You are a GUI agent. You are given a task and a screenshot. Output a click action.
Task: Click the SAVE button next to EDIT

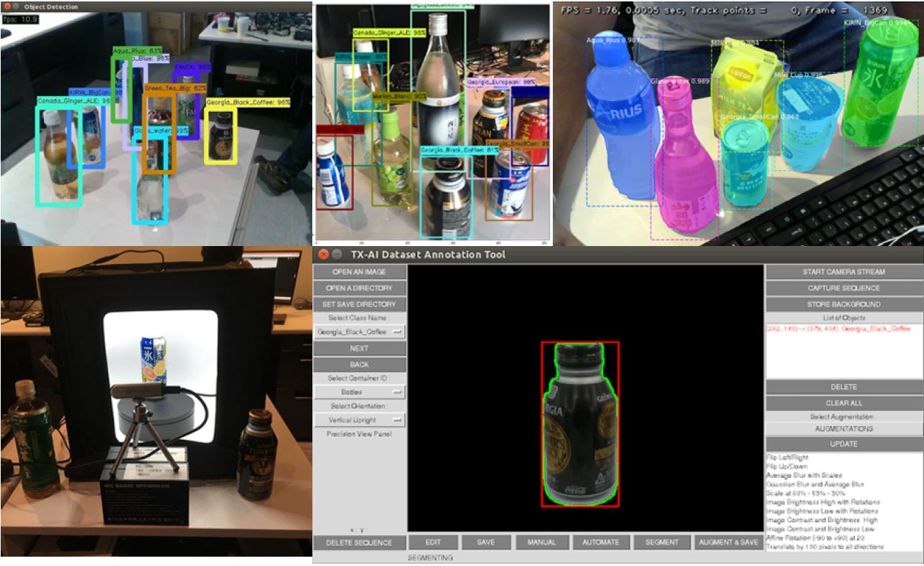tap(486, 542)
